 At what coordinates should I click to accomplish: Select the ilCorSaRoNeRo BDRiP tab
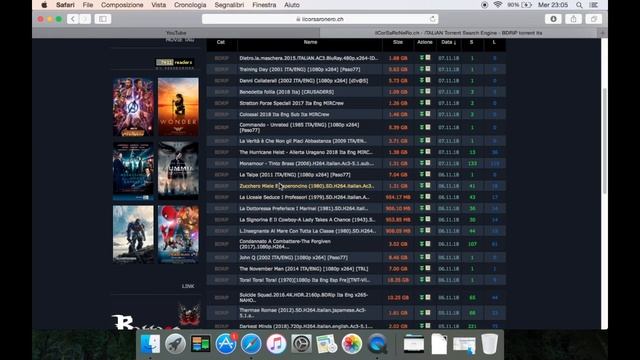click(x=459, y=33)
